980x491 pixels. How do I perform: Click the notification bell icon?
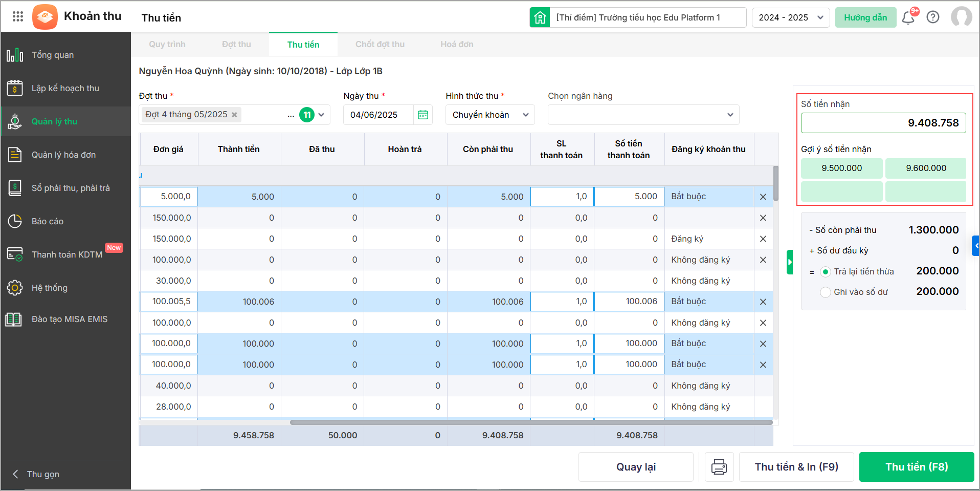(908, 18)
